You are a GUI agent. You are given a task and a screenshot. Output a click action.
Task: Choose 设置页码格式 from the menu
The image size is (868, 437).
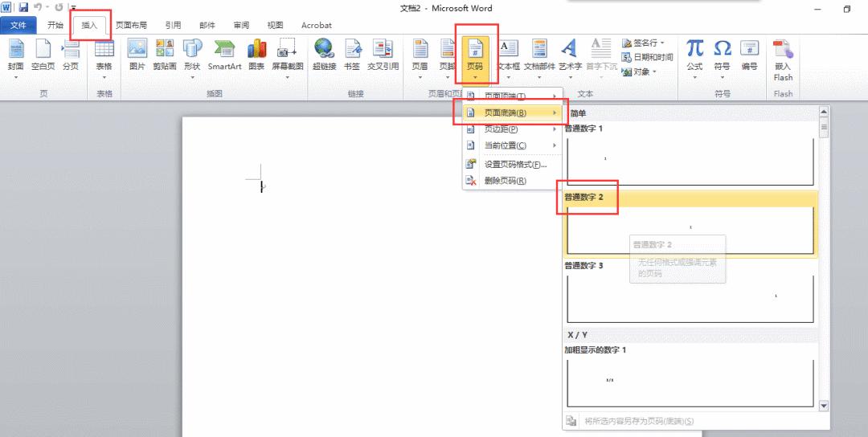(x=514, y=164)
